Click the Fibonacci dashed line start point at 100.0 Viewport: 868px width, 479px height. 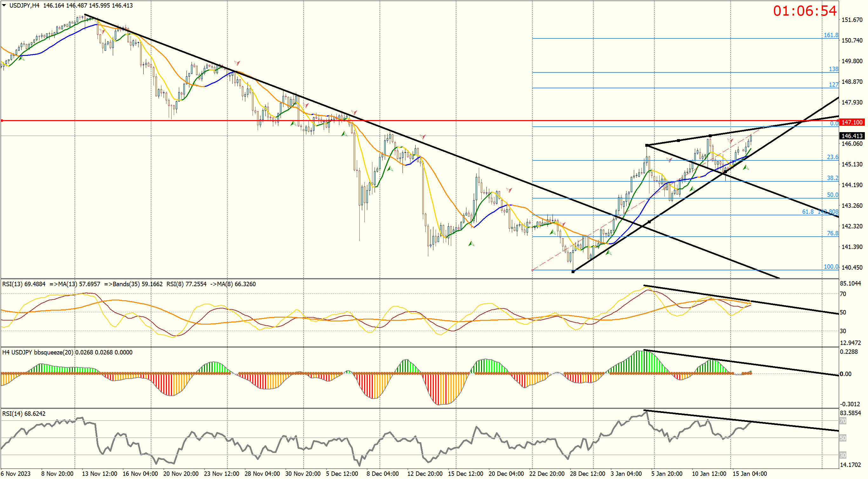[x=532, y=270]
